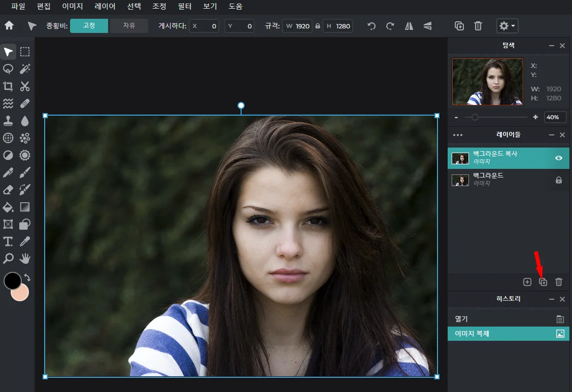
Task: Zoom in with navigator plus button
Action: [535, 117]
